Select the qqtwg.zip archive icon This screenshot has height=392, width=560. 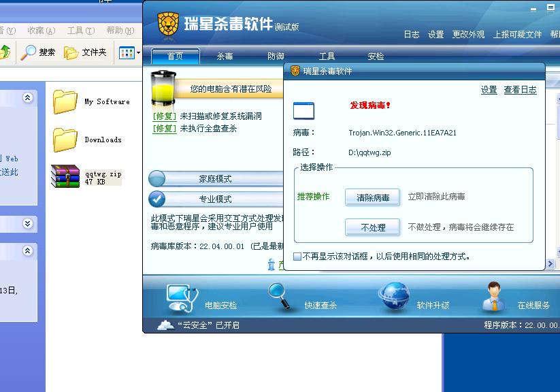pyautogui.click(x=65, y=176)
